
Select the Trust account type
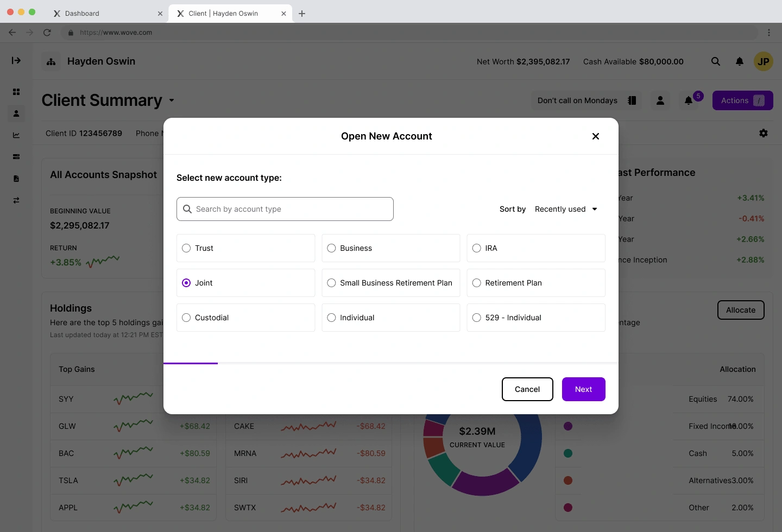pyautogui.click(x=186, y=248)
